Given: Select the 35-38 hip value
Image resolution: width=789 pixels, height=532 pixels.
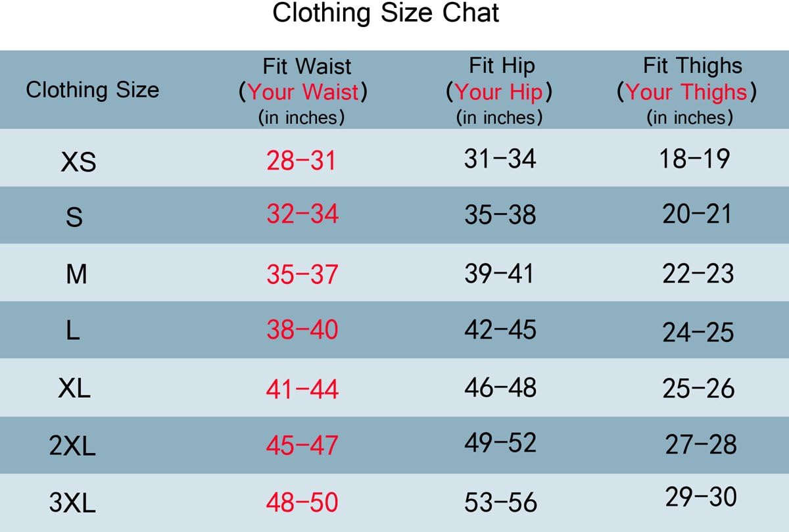Looking at the screenshot, I should pyautogui.click(x=500, y=215).
